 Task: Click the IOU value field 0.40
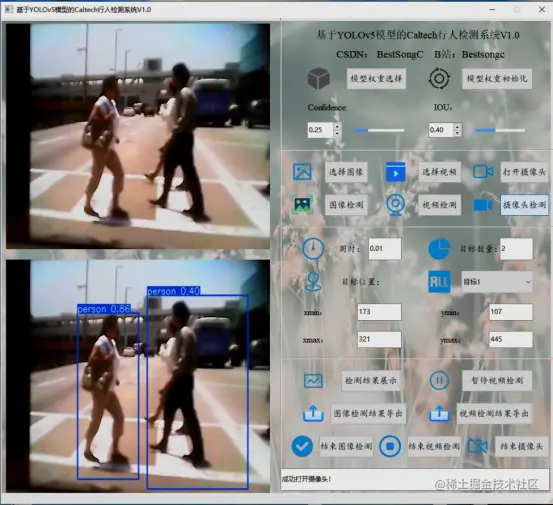441,130
